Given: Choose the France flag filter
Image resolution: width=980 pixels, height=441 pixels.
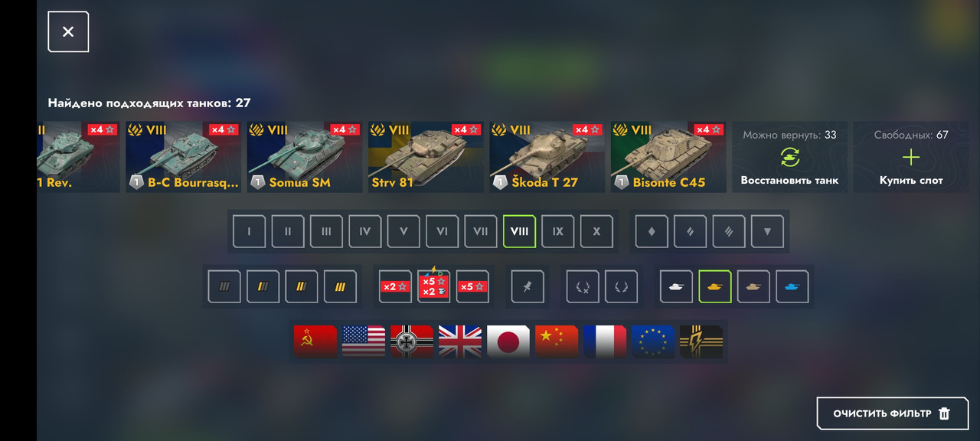Looking at the screenshot, I should [605, 341].
